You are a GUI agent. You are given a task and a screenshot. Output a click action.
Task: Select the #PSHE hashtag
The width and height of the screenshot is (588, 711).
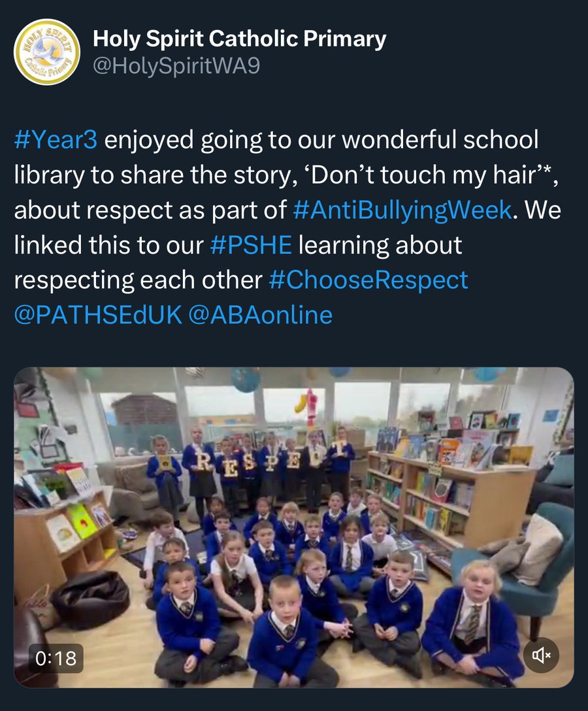pos(251,245)
